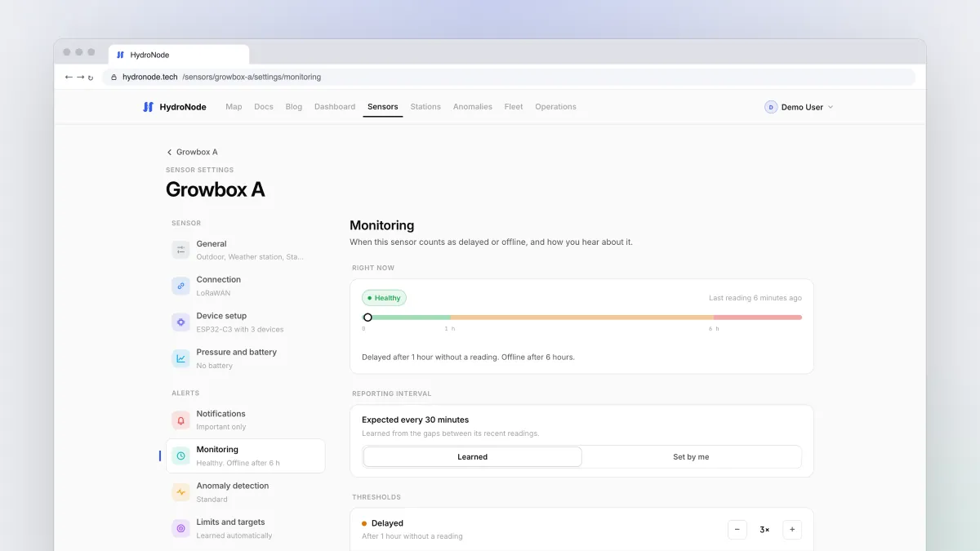980x551 pixels.
Task: Open the Operations nav item
Action: pyautogui.click(x=555, y=107)
